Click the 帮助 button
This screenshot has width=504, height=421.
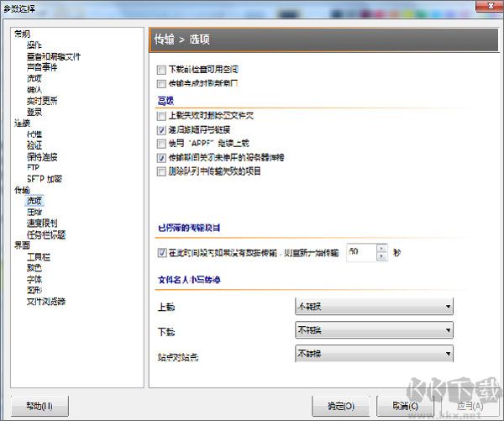[39, 406]
